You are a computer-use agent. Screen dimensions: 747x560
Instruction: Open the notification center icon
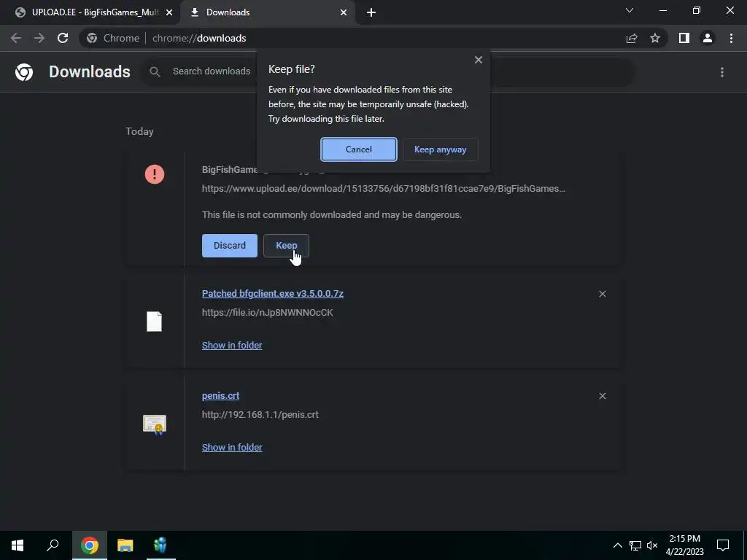pos(723,545)
